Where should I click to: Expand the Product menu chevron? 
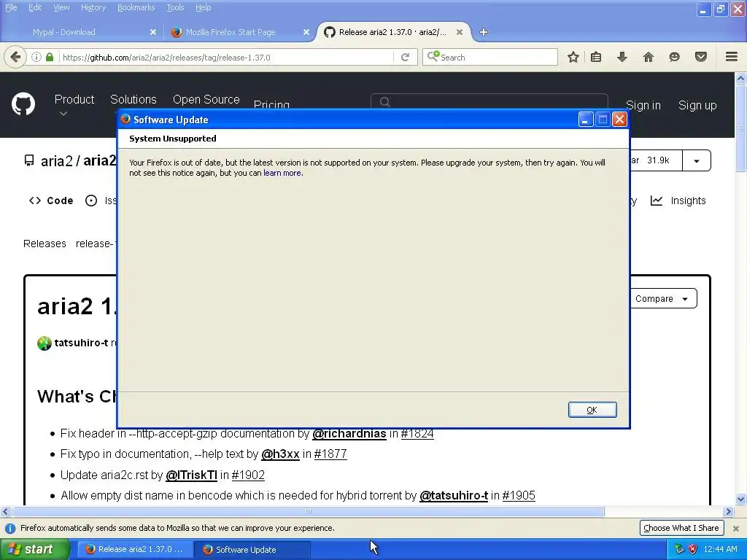[63, 114]
